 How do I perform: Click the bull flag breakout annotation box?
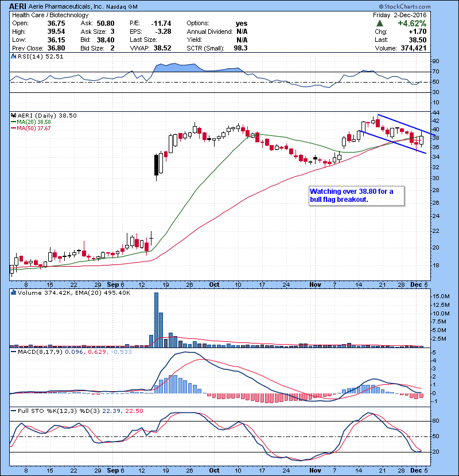[357, 196]
